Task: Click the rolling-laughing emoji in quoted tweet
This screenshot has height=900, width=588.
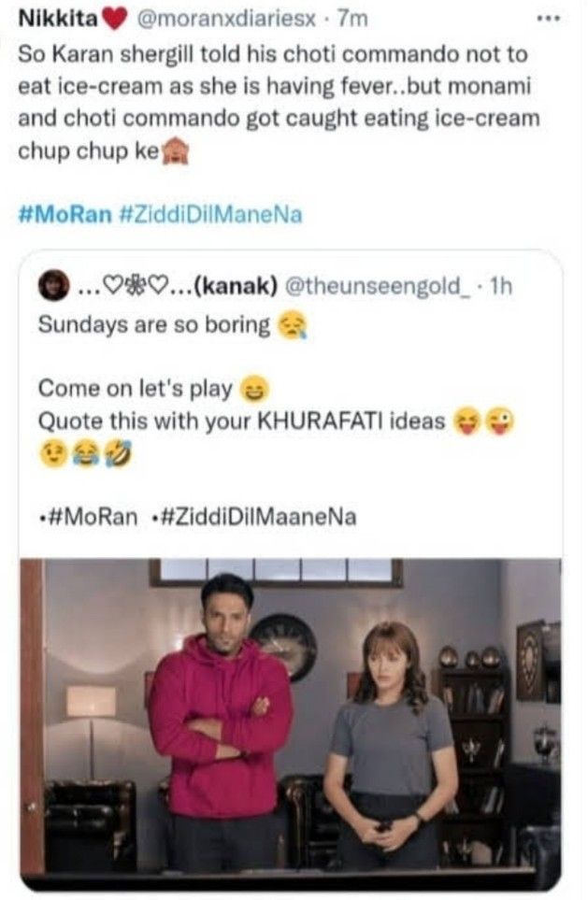Action: (119, 455)
